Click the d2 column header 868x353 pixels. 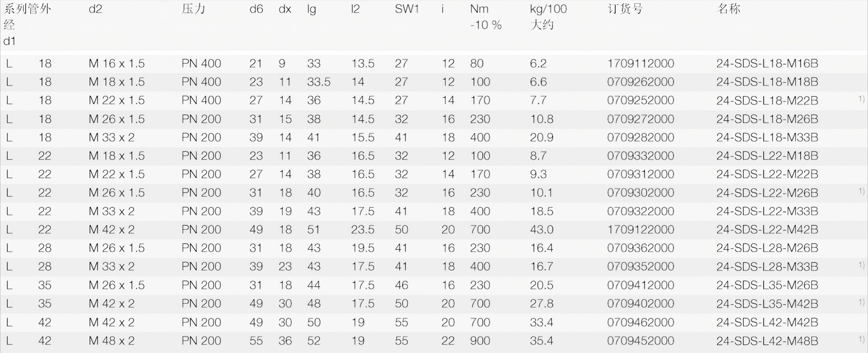(x=95, y=9)
